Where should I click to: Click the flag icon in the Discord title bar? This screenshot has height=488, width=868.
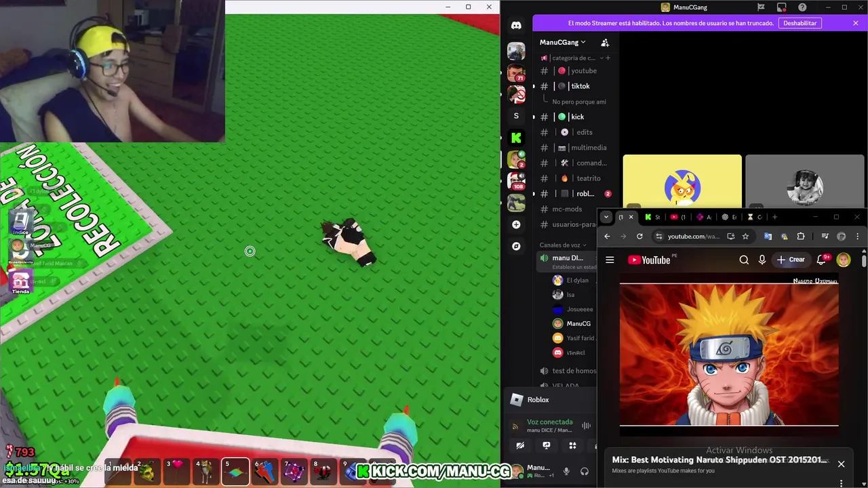click(x=761, y=7)
